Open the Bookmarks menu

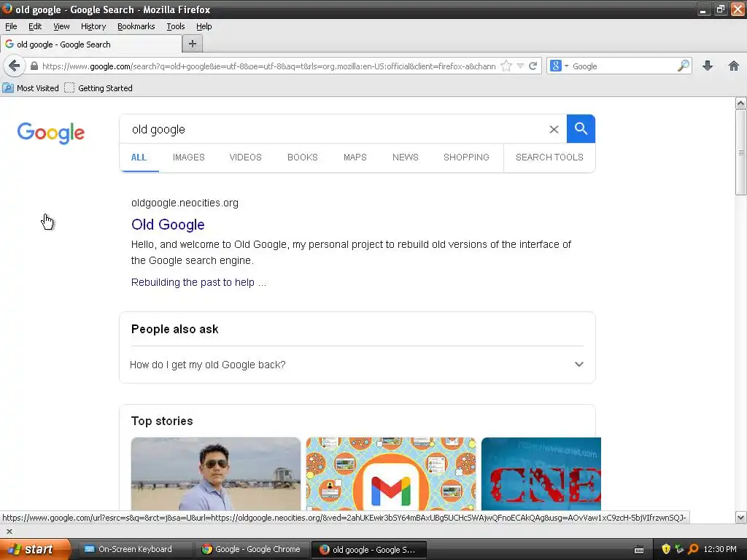[x=136, y=26]
